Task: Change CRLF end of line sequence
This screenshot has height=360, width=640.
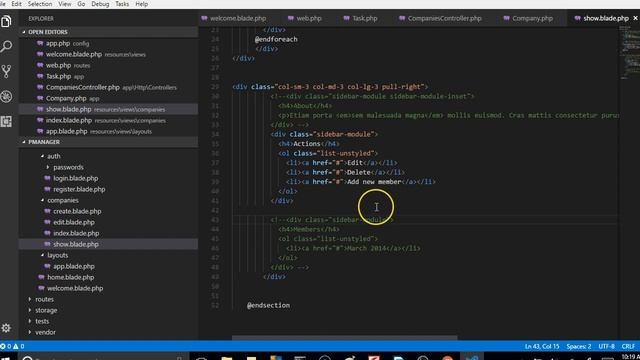Action: pyautogui.click(x=628, y=347)
